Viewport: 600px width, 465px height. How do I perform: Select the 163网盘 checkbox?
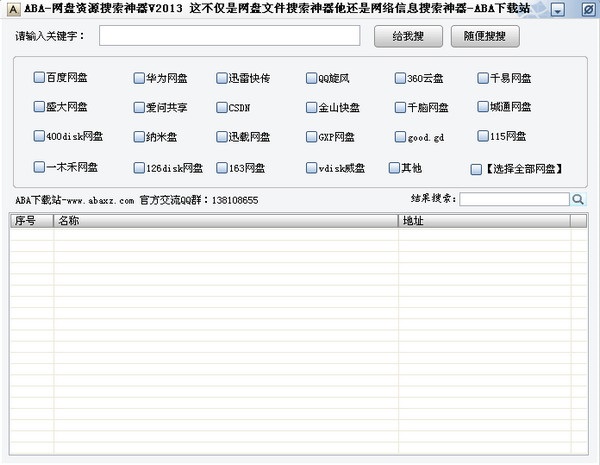(x=222, y=168)
